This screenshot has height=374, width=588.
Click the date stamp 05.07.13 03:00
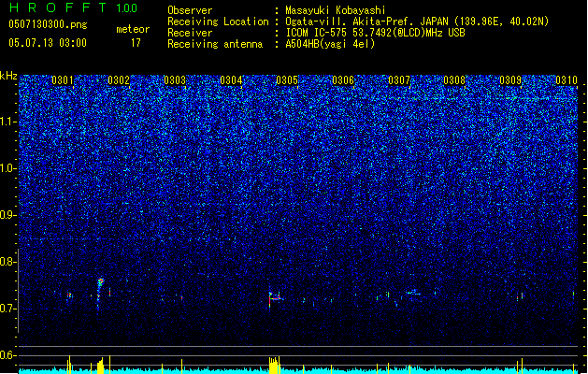[48, 43]
